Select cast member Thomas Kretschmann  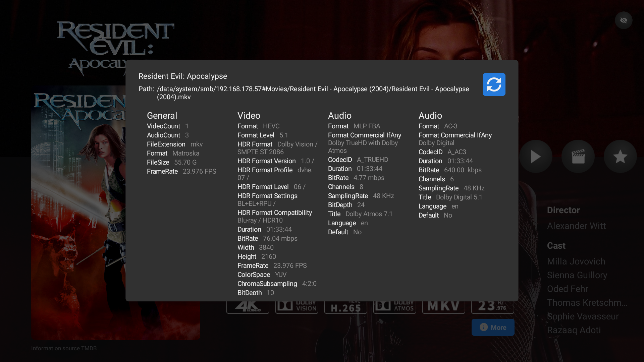(x=587, y=303)
